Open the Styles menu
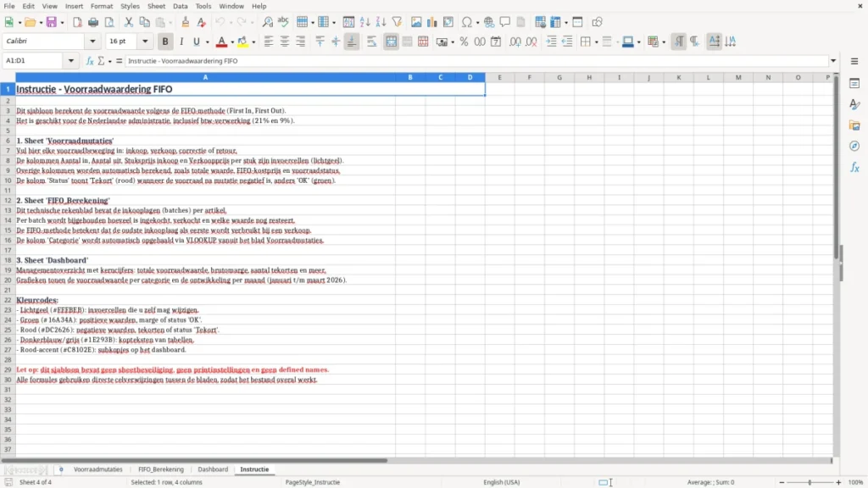 pyautogui.click(x=130, y=6)
